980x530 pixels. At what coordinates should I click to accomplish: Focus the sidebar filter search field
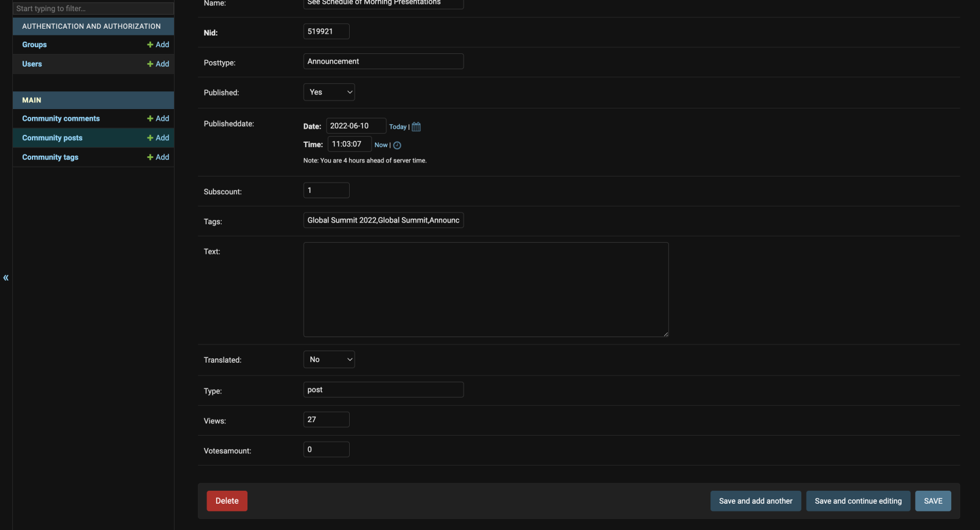93,9
